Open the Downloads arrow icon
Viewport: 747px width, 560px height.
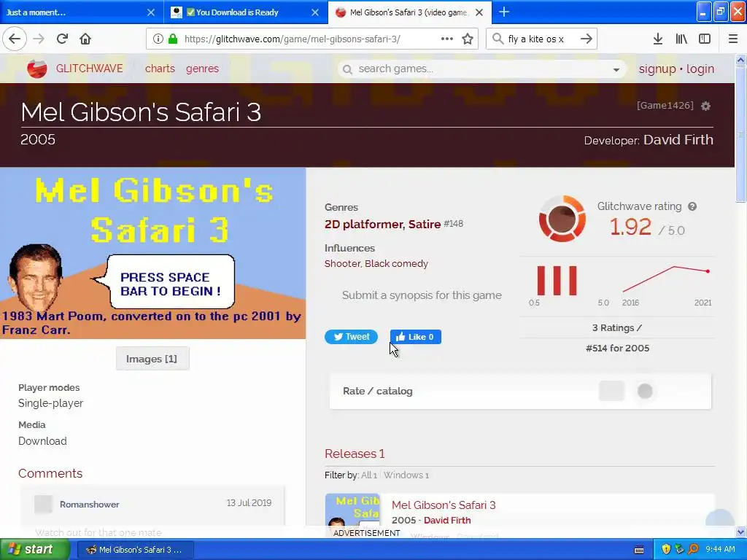(657, 39)
